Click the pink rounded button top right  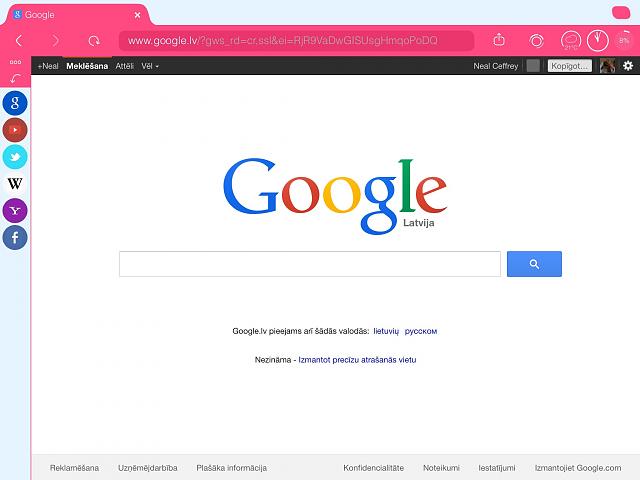[621, 13]
